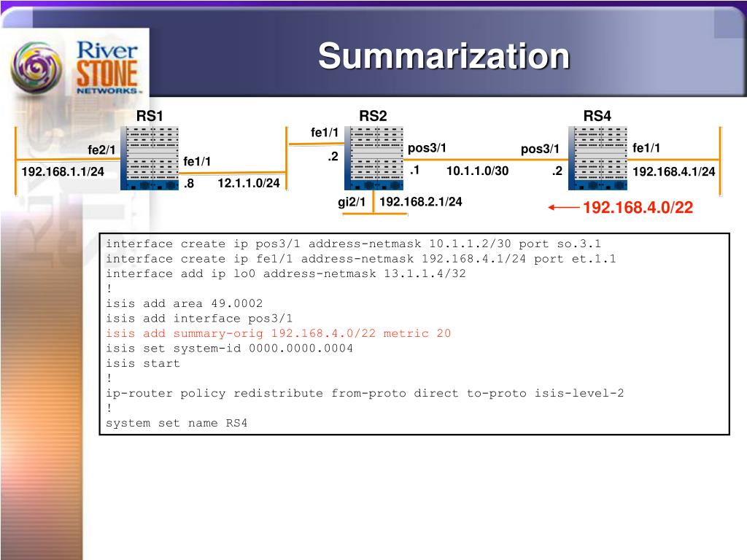Click RS4's pos3/1 interface label
Screen dimensions: 747x560
540,149
